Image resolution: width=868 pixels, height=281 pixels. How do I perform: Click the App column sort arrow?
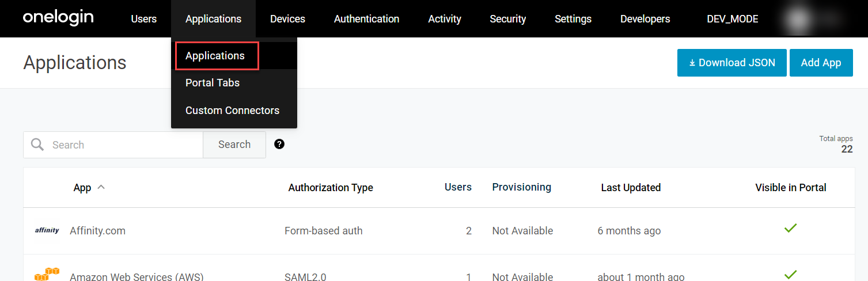point(101,187)
